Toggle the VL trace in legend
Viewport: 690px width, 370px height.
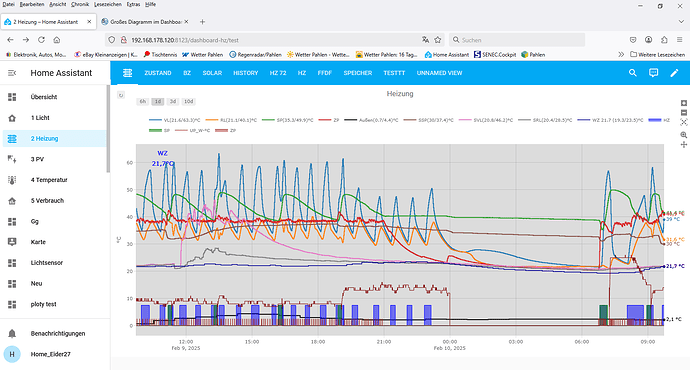coord(174,120)
